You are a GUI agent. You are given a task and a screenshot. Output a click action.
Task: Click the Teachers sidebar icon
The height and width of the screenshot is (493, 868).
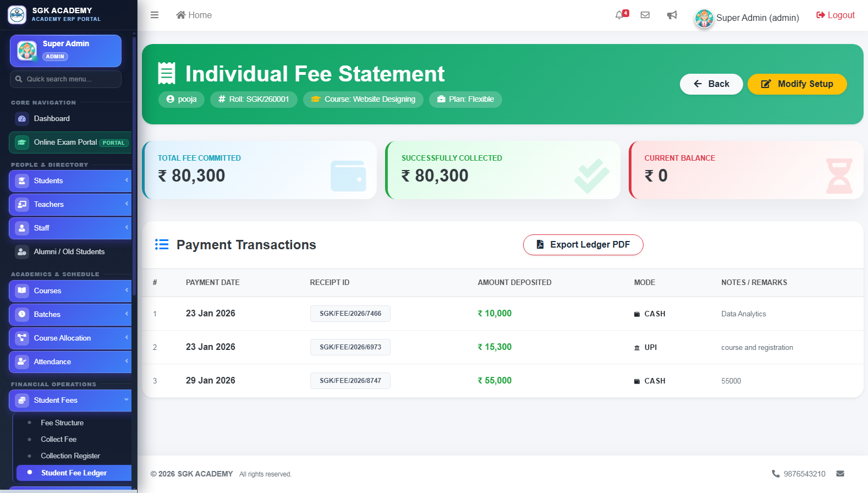22,204
